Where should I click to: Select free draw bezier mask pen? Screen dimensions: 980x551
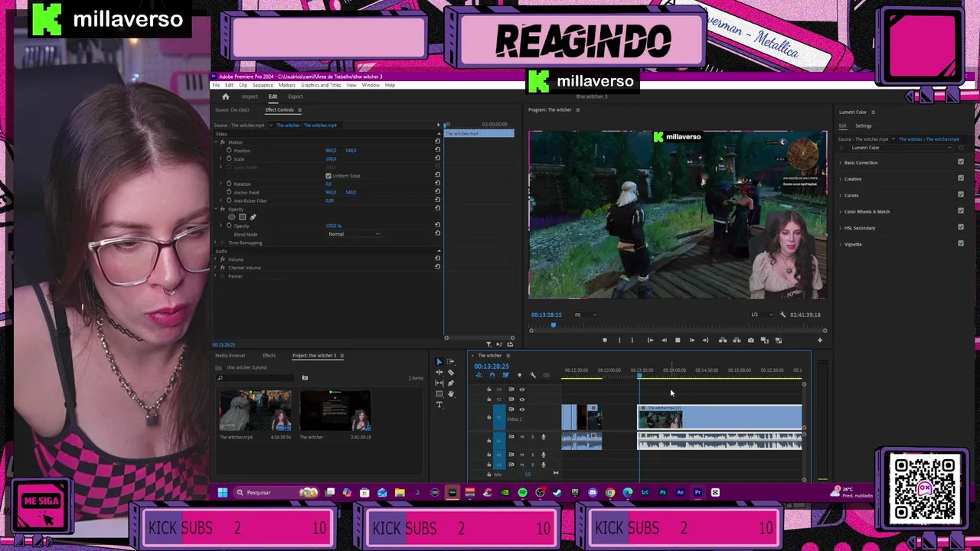click(253, 217)
